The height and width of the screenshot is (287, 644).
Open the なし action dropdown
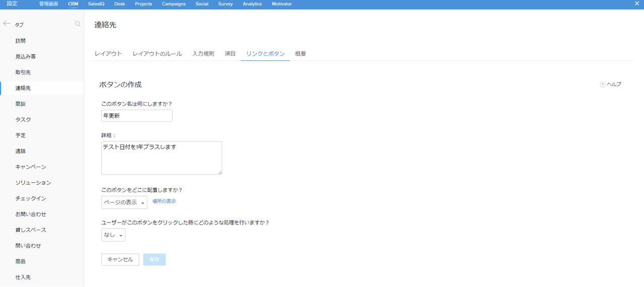pyautogui.click(x=113, y=235)
